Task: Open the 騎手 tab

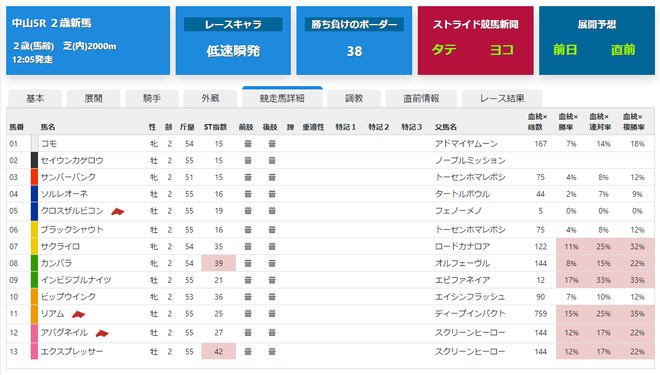Action: click(x=152, y=98)
